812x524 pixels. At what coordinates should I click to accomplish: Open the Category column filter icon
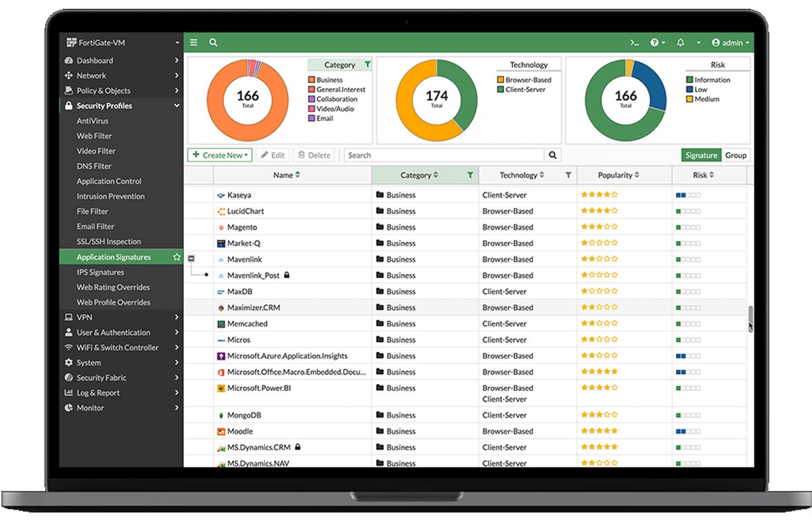pyautogui.click(x=470, y=175)
